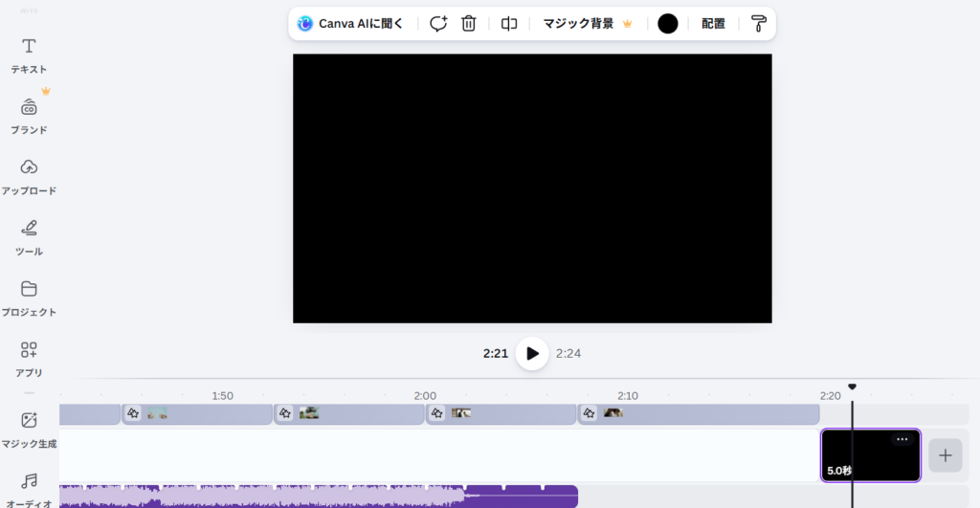This screenshot has width=980, height=508.
Task: Open the アップロード (Upload) panel
Action: (x=29, y=176)
